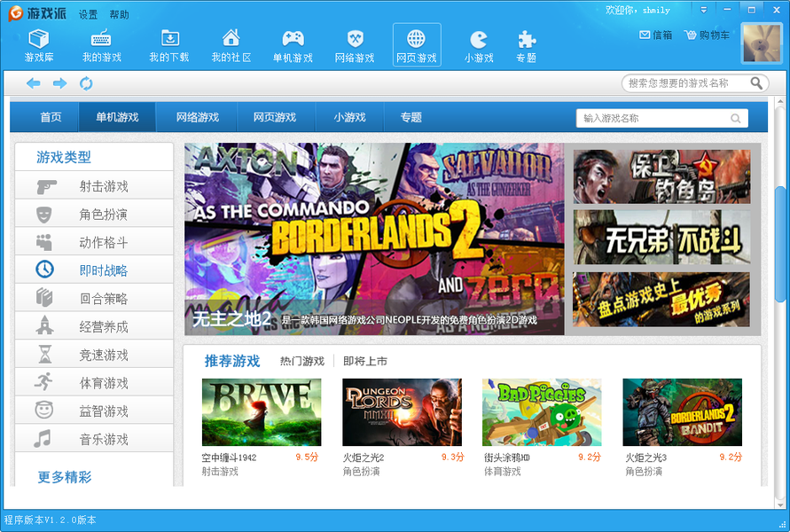790x532 pixels.
Task: Switch to 网络游戏 tab in blue navigation bar
Action: [198, 117]
